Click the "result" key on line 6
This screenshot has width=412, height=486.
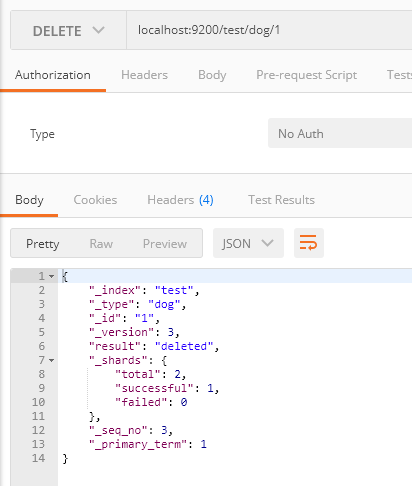coord(115,346)
